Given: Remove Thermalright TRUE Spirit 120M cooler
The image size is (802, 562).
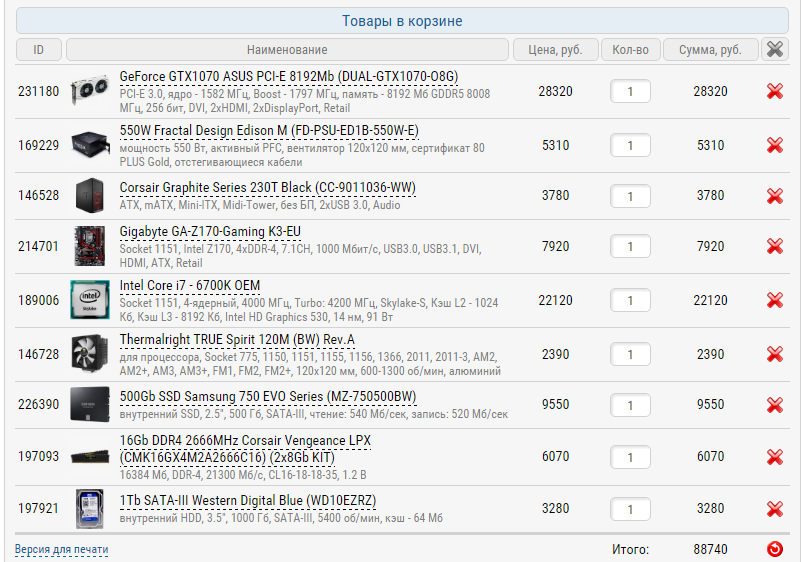Looking at the screenshot, I should pos(775,354).
